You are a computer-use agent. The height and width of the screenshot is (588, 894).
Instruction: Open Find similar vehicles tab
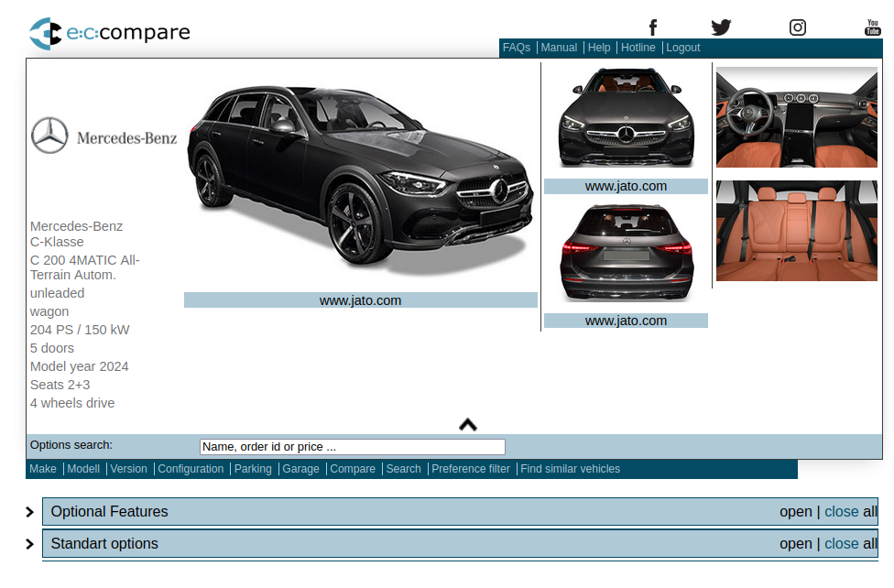tap(570, 469)
